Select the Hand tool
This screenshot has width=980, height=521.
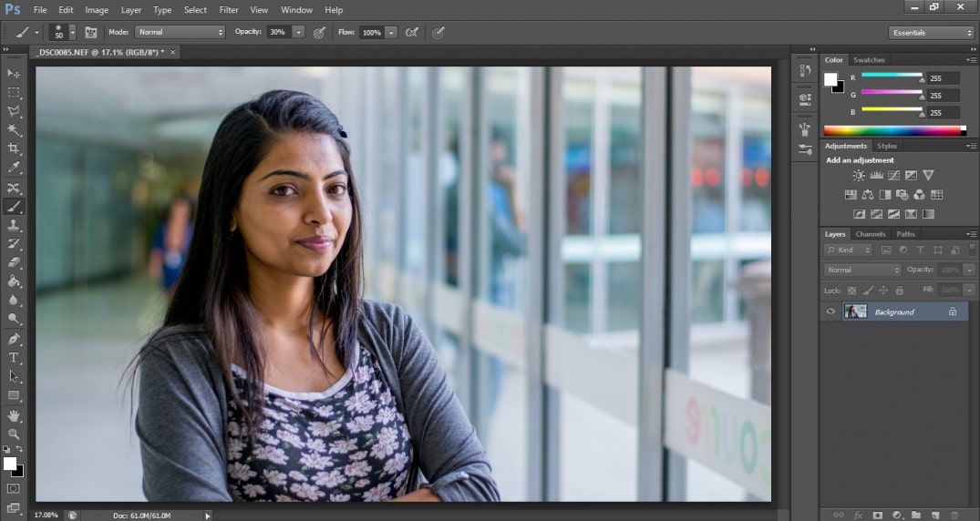[13, 415]
